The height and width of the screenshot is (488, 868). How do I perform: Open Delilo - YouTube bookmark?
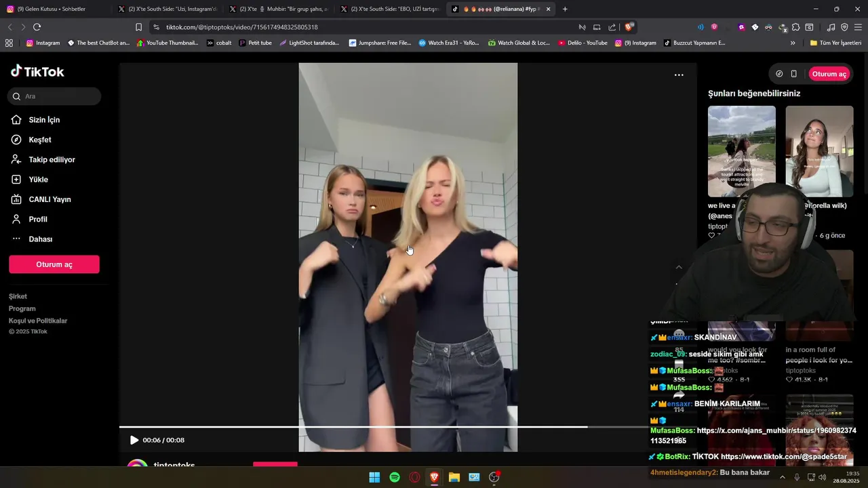point(583,43)
